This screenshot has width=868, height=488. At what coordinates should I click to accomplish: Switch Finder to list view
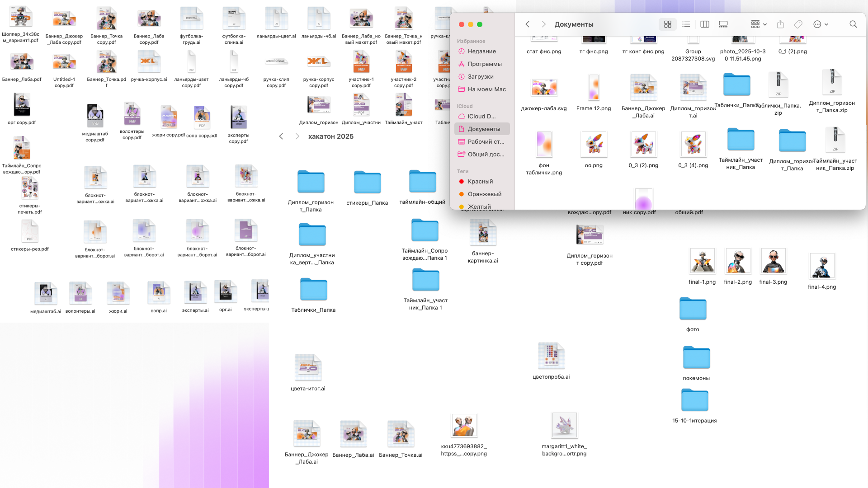point(686,24)
